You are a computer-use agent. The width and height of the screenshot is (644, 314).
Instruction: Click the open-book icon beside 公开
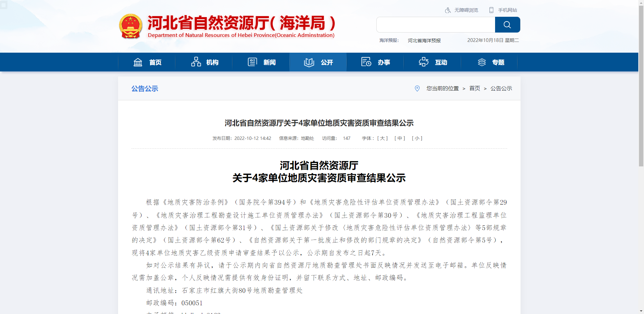coord(309,62)
